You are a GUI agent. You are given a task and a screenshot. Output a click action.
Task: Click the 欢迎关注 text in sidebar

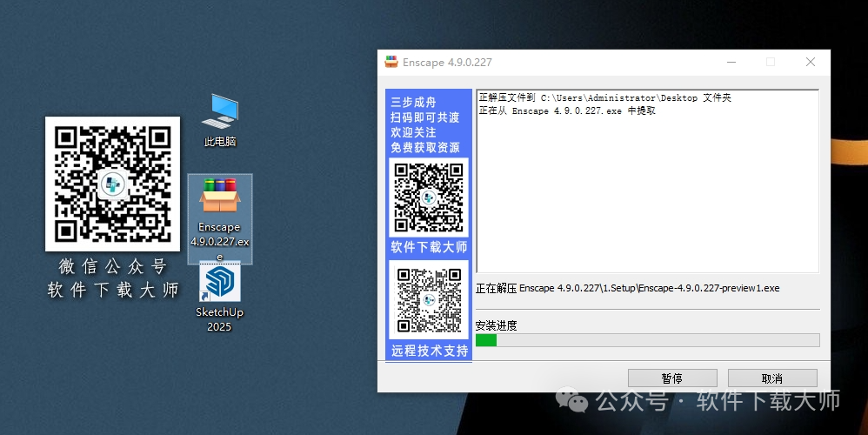[413, 132]
